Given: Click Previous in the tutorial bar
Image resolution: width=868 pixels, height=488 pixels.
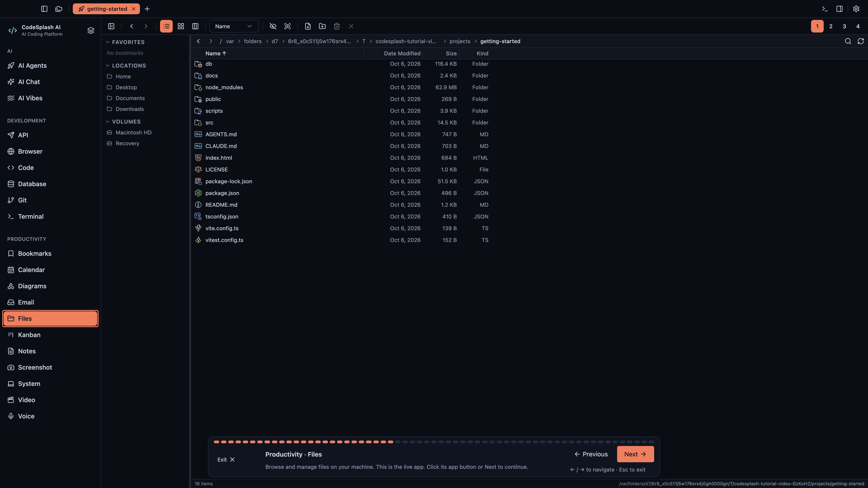Looking at the screenshot, I should coord(591,454).
